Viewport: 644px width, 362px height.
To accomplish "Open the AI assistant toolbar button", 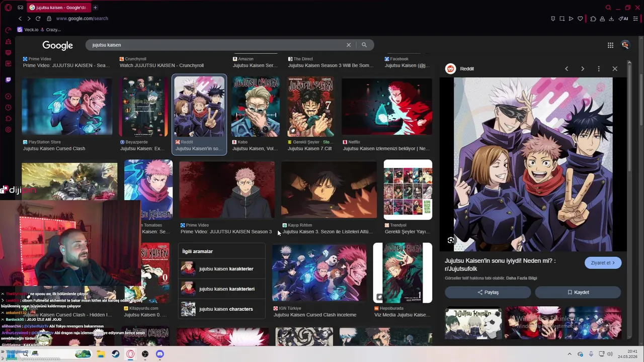I will click(624, 19).
